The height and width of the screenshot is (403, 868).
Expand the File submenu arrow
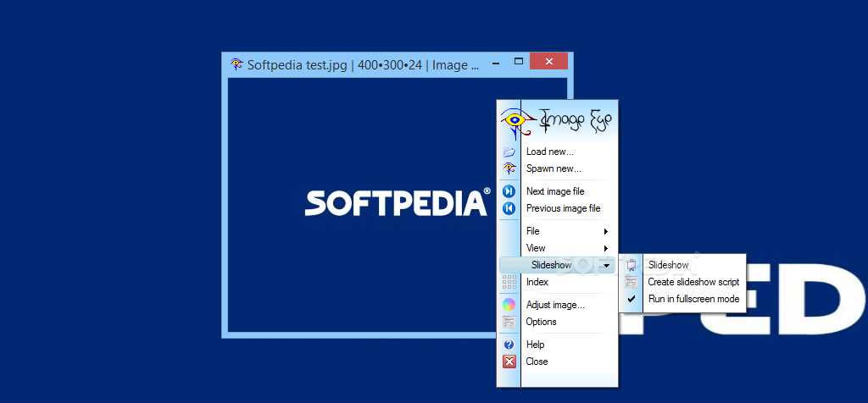pyautogui.click(x=606, y=231)
